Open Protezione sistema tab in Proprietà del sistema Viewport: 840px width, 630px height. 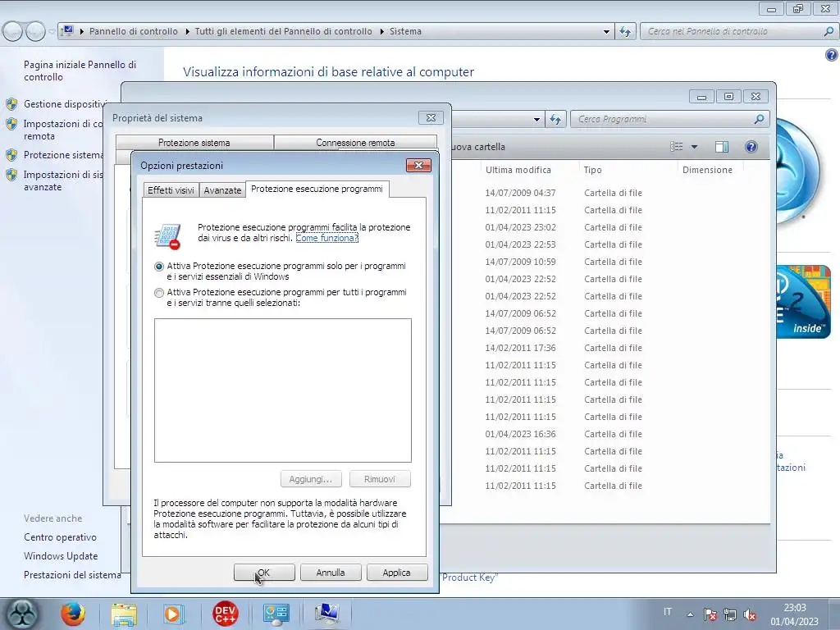194,143
